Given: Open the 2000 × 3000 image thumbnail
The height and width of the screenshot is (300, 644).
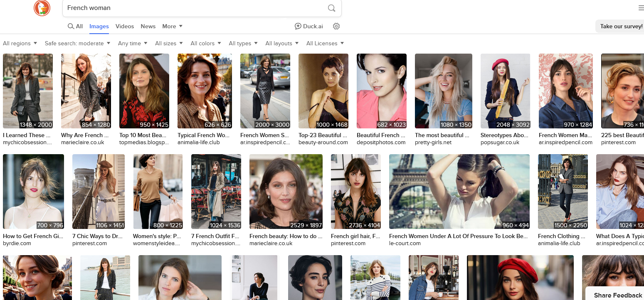Looking at the screenshot, I should click(265, 91).
